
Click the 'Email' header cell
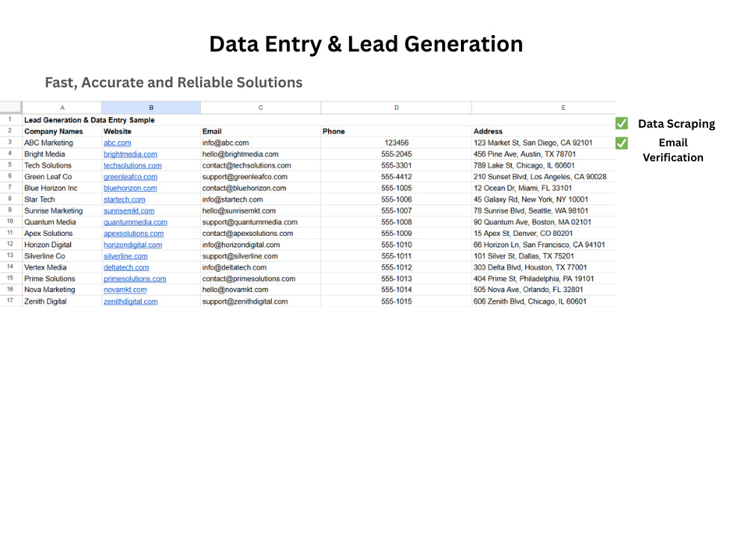click(x=261, y=131)
